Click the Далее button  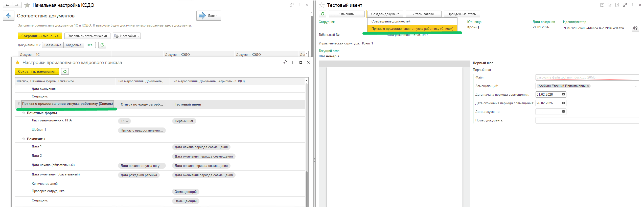tap(209, 16)
